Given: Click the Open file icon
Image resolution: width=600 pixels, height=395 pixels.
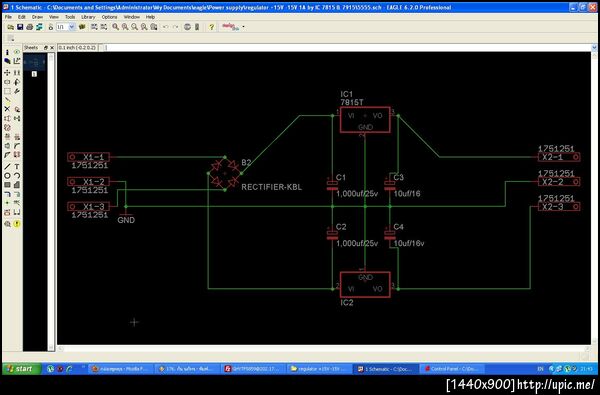Looking at the screenshot, I should [x=10, y=27].
